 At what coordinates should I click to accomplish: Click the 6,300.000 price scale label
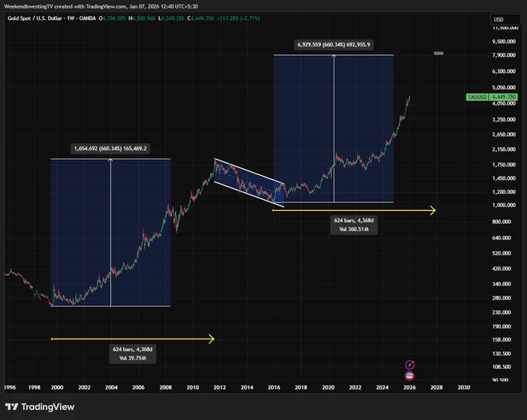(x=504, y=71)
